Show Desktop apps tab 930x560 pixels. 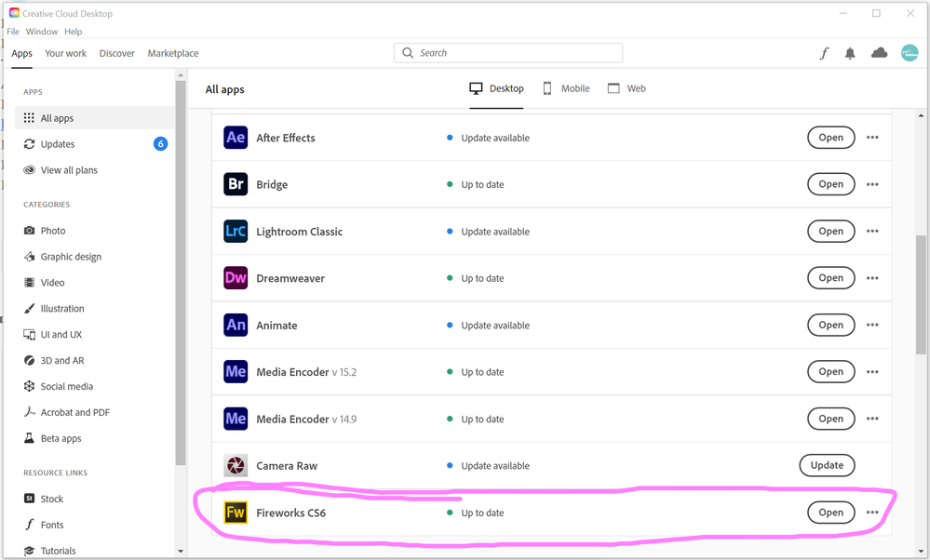tap(496, 89)
